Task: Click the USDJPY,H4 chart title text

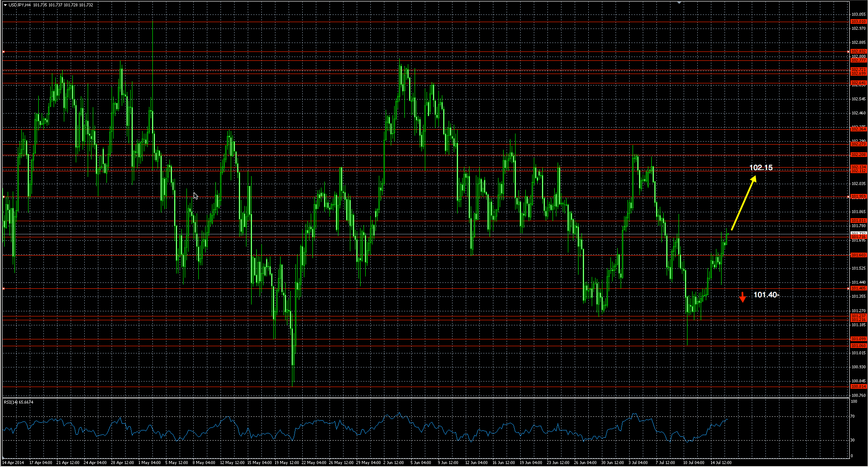Action: click(x=20, y=5)
